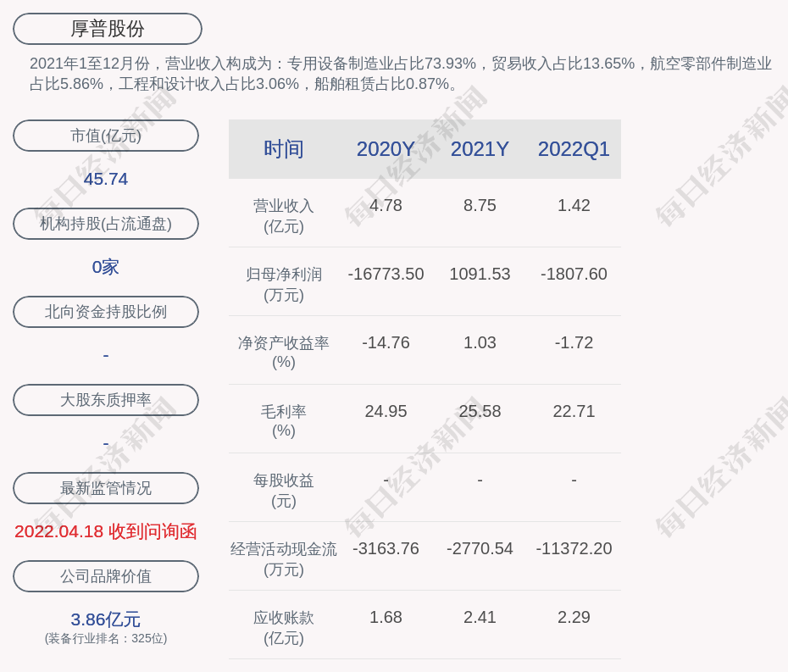The width and height of the screenshot is (788, 672).
Task: Click the 归母净利润(万元) row label
Action: coord(284,285)
